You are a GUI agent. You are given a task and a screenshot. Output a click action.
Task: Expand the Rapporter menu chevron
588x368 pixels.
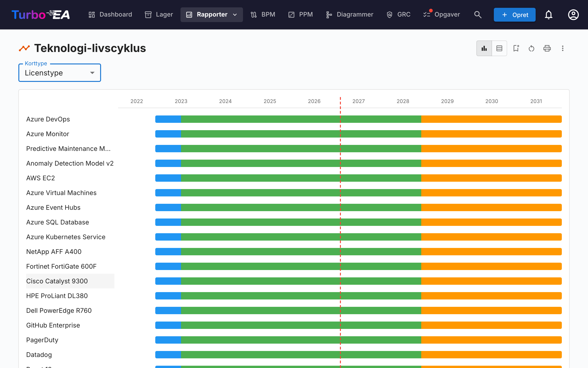tap(235, 14)
